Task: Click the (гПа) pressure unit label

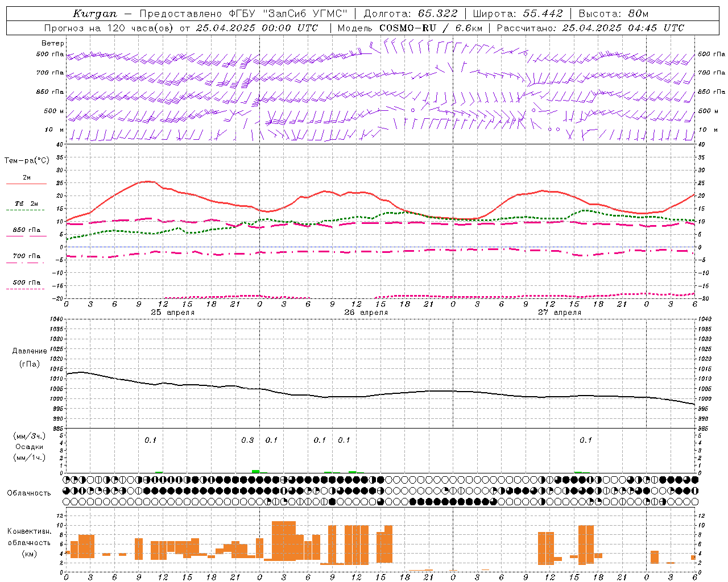Action: 29,364
